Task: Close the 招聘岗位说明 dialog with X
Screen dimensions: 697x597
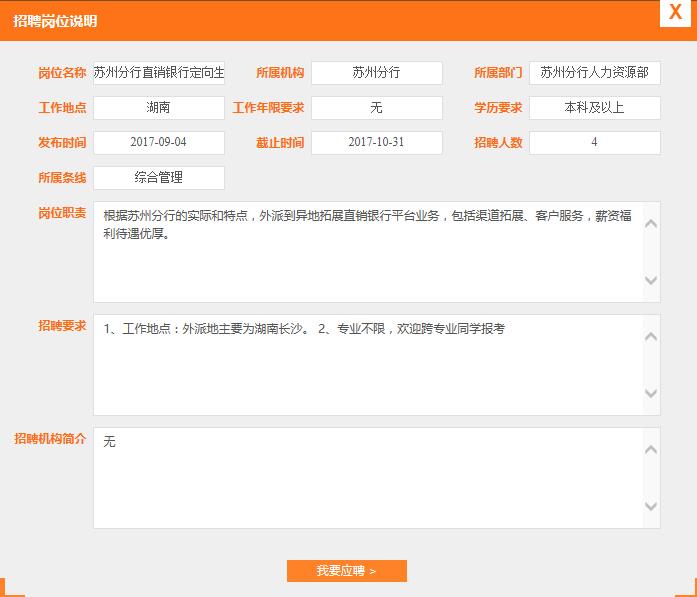Action: (675, 12)
